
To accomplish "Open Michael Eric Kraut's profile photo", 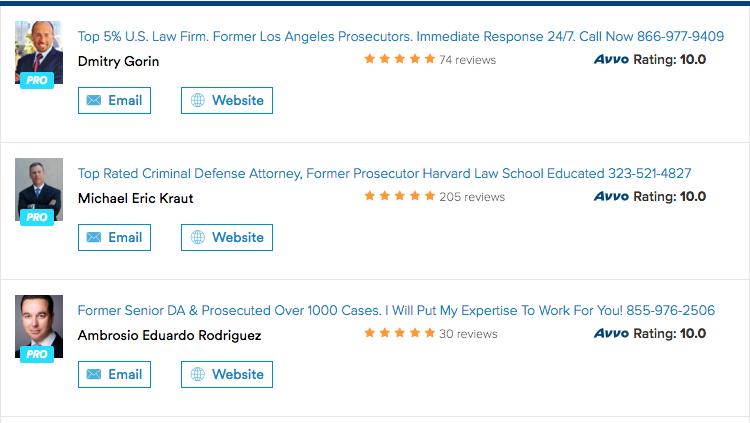I will pyautogui.click(x=39, y=189).
